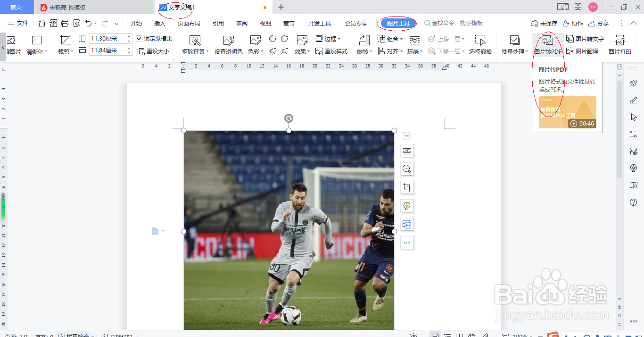Click the increase brightness icon
Image resolution: width=644 pixels, height=337 pixels.
tap(272, 51)
